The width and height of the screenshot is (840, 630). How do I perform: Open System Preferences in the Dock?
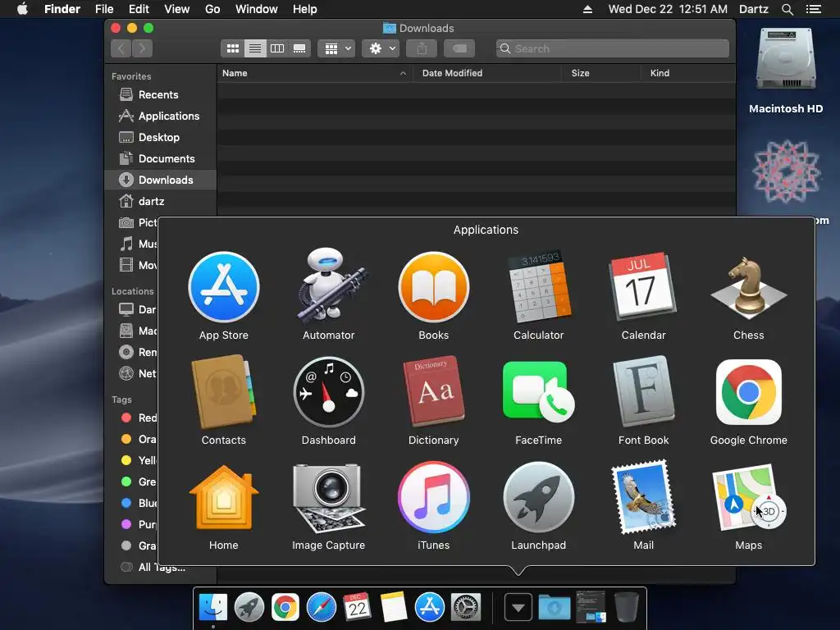466,608
